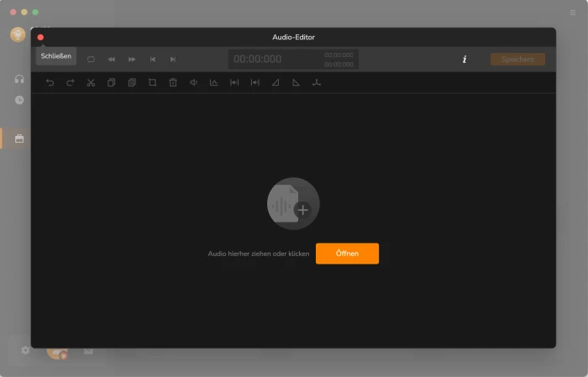Paste using the clipboard paste icon
Screen dimensions: 588x377
[132, 82]
